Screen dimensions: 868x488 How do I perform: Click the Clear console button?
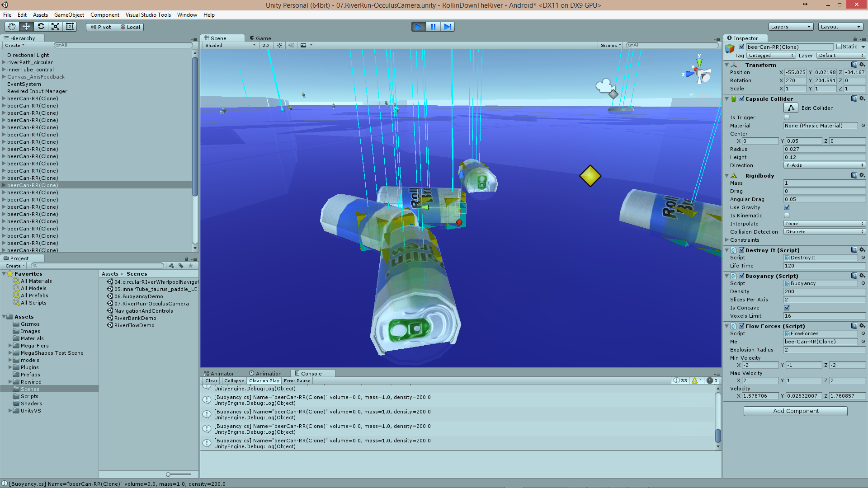click(x=211, y=381)
